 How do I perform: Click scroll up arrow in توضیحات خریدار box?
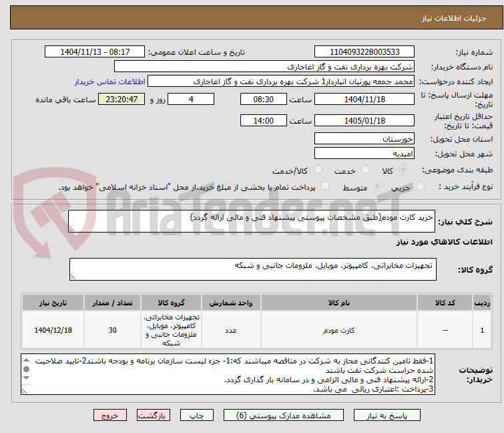pos(27,360)
